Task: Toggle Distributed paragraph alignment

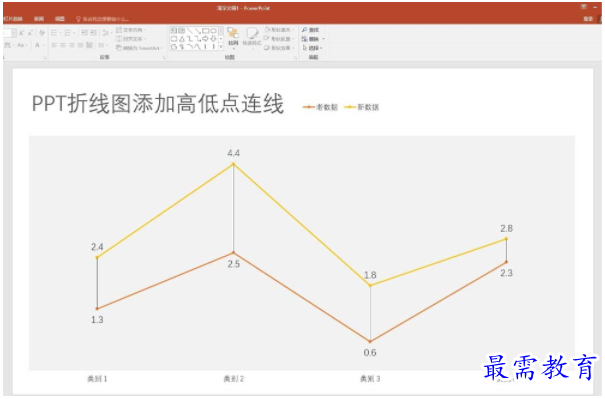Action: coord(89,45)
